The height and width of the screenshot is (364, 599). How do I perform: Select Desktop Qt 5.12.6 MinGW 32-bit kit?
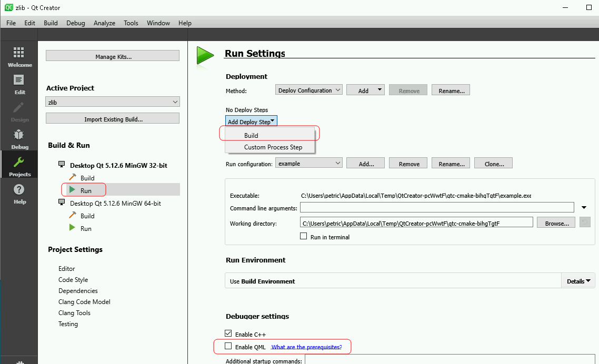[118, 165]
